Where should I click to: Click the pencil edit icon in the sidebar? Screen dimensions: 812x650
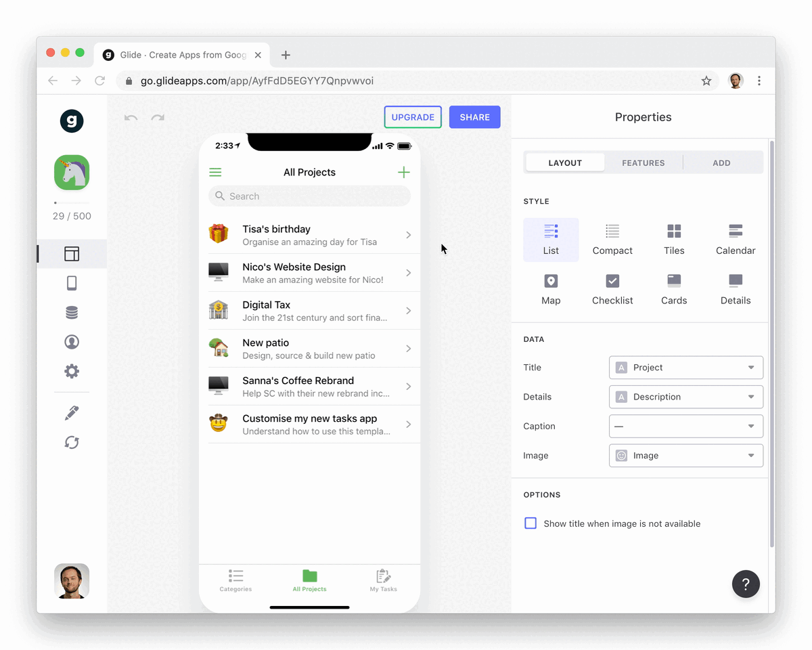pos(72,413)
